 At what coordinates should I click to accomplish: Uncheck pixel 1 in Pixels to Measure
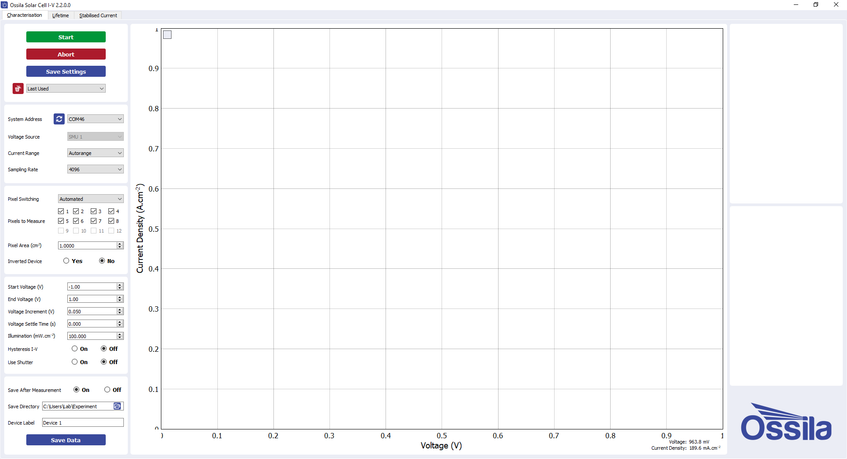[x=62, y=211]
